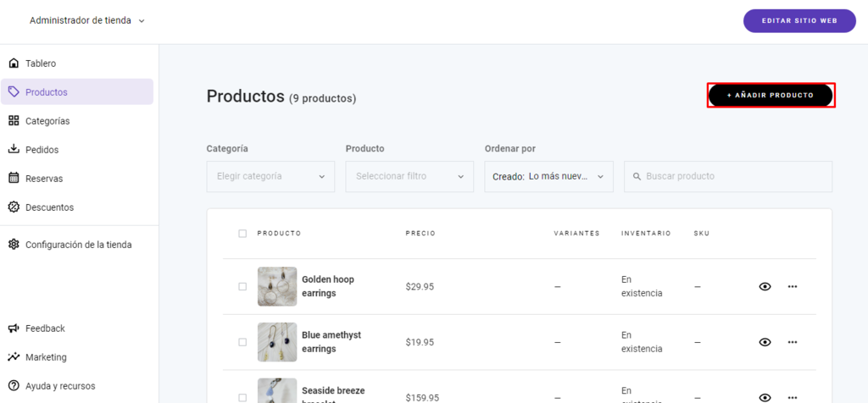Screen dimensions: 868x403
Task: Click the SKU column header
Action: click(x=701, y=234)
